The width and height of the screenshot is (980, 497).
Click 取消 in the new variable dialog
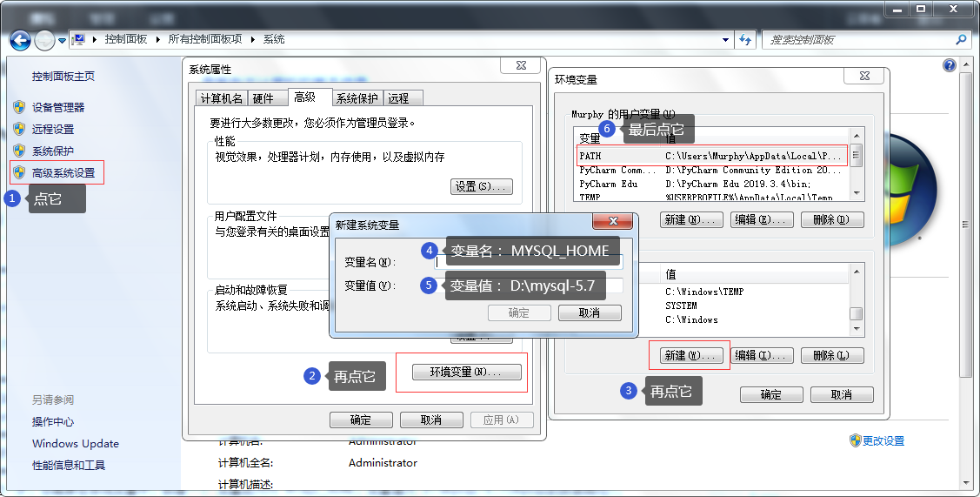pos(589,312)
